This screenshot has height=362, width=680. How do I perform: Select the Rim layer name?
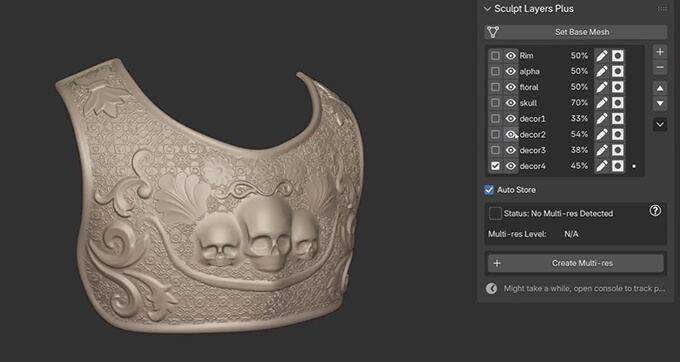tap(526, 55)
